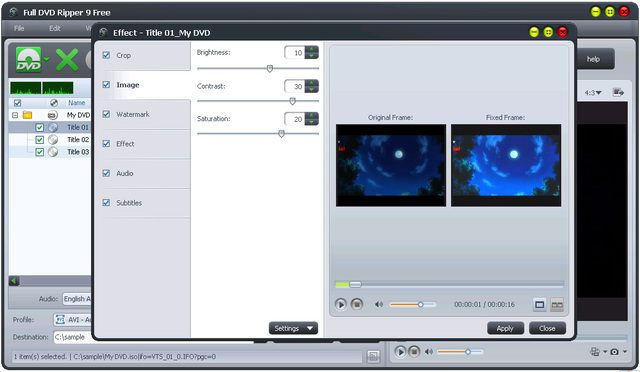
Task: Click the Close button in Effect dialog
Action: tap(547, 328)
